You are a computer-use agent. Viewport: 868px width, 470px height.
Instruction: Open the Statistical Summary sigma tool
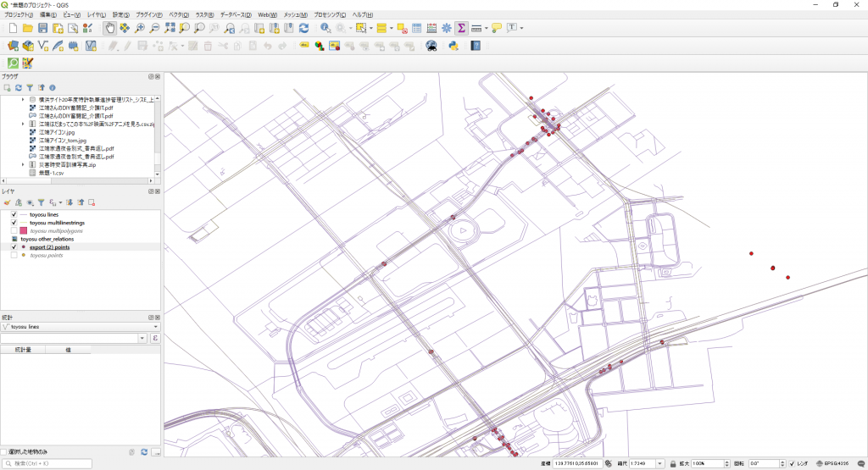click(x=460, y=28)
